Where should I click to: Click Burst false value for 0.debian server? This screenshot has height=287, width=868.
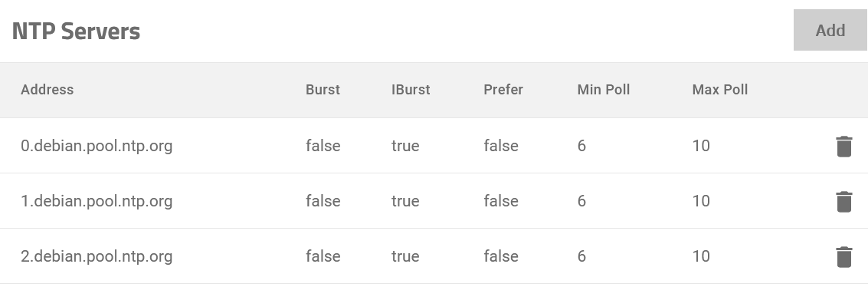[323, 146]
